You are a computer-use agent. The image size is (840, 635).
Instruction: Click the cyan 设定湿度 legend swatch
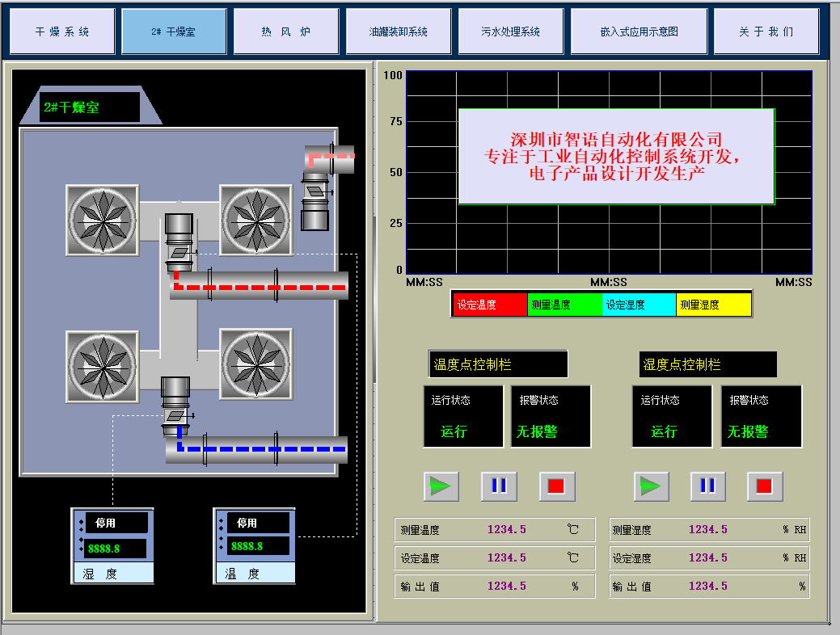point(639,305)
